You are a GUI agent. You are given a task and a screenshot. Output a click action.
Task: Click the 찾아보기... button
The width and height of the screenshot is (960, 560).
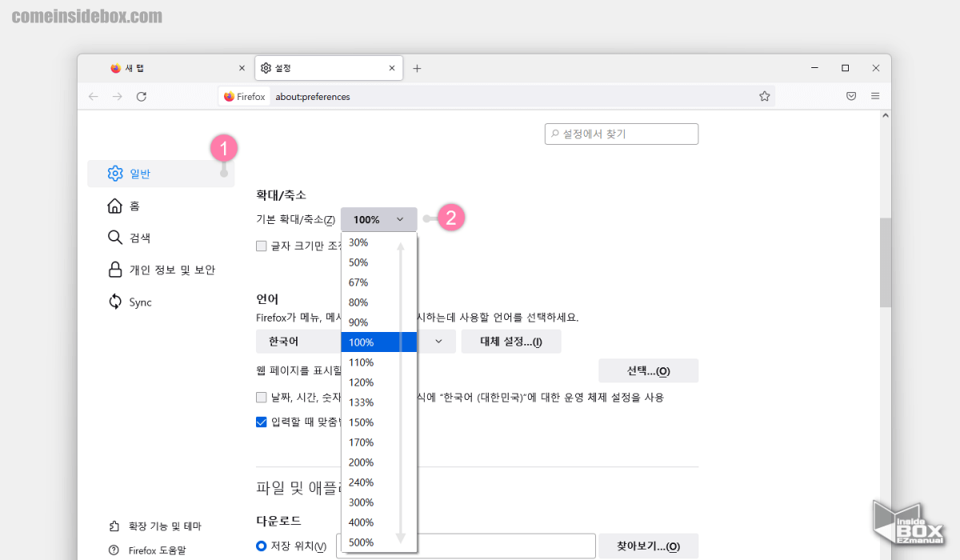pos(648,546)
